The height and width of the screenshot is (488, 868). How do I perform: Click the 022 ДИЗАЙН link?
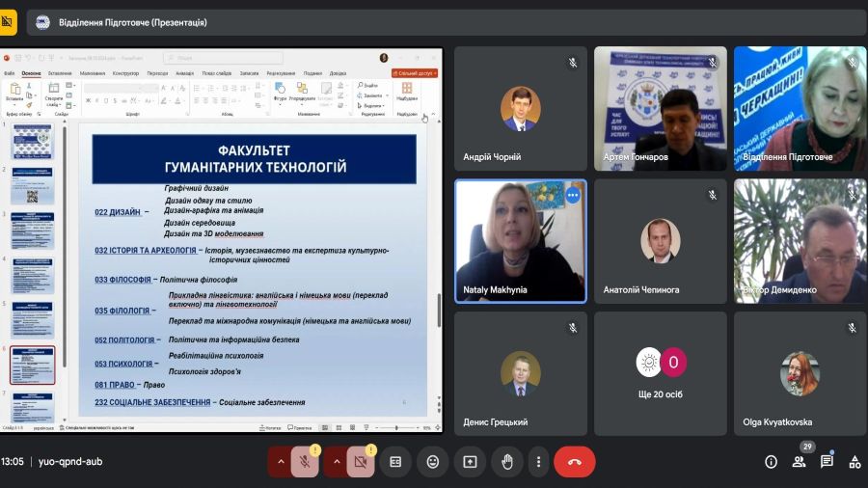[118, 212]
